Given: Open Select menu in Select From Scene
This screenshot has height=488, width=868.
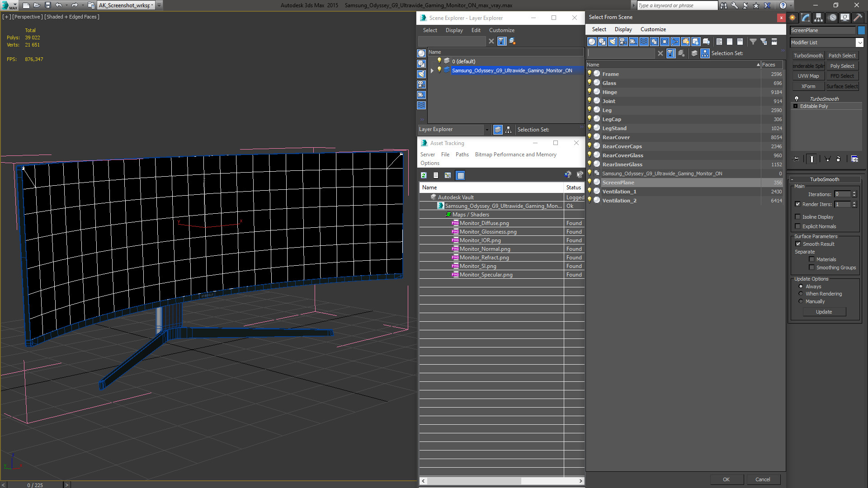Looking at the screenshot, I should pyautogui.click(x=599, y=29).
